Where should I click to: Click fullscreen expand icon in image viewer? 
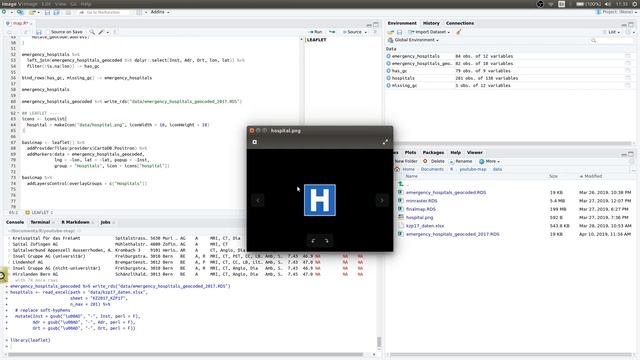tap(385, 142)
